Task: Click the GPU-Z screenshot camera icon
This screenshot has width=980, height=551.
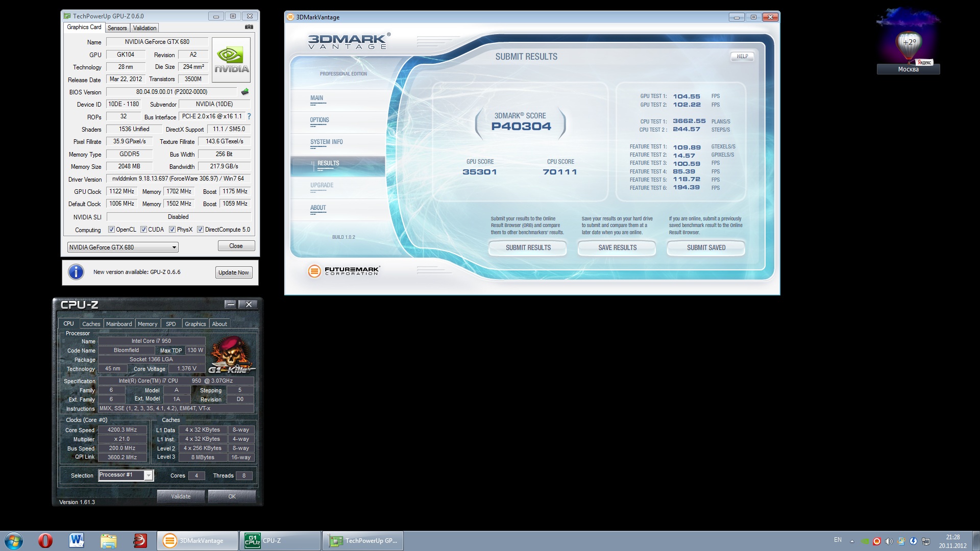Action: [x=249, y=27]
